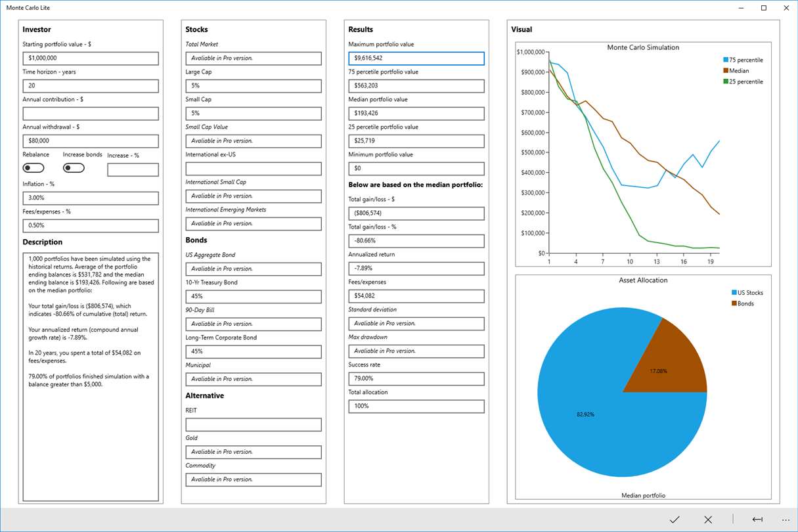Click the green 25 percentile legend swatch

(726, 82)
